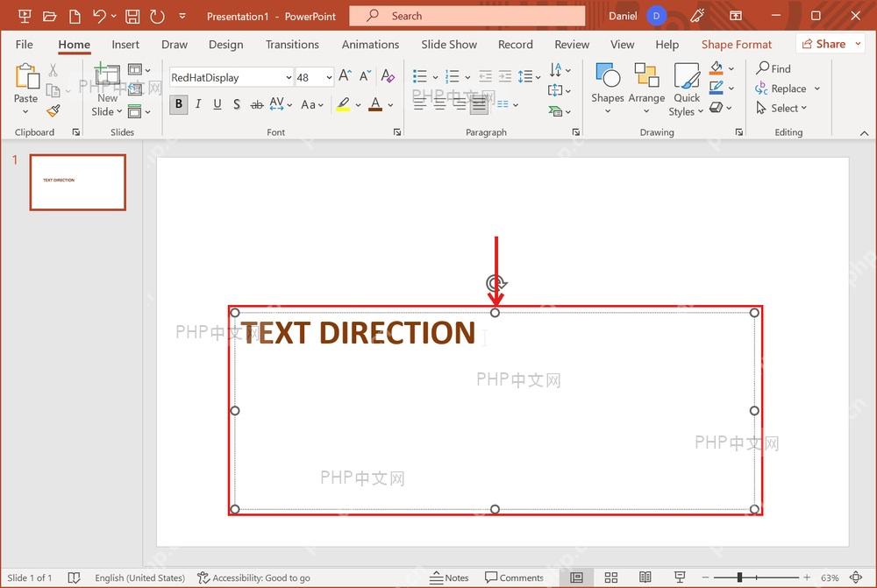Select slide 1 thumbnail
The height and width of the screenshot is (588, 877).
click(x=78, y=182)
